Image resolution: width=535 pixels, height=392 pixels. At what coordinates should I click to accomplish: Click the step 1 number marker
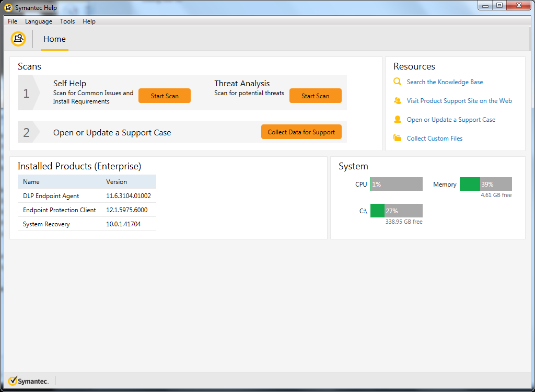(x=29, y=93)
